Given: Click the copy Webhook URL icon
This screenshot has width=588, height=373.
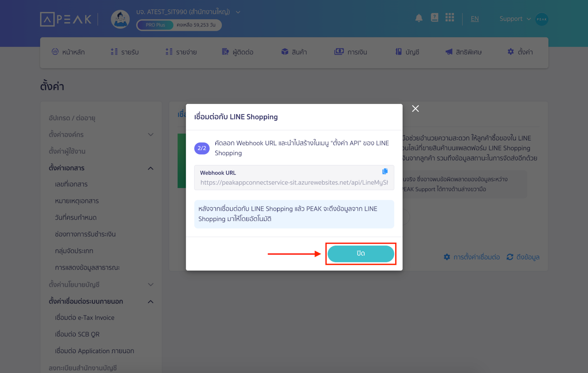Looking at the screenshot, I should click(385, 171).
